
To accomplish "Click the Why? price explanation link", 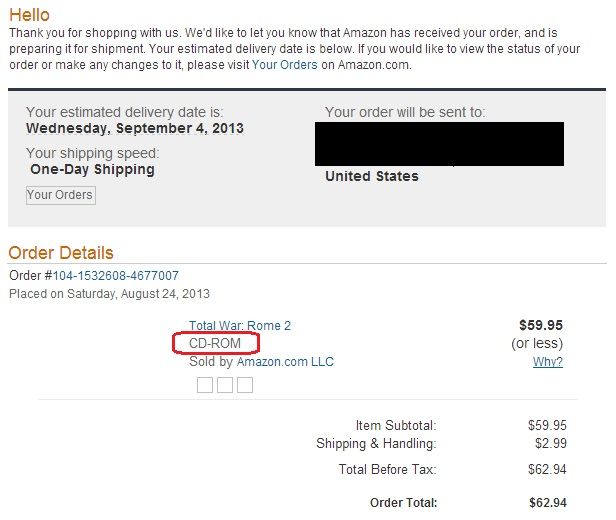I will (547, 361).
